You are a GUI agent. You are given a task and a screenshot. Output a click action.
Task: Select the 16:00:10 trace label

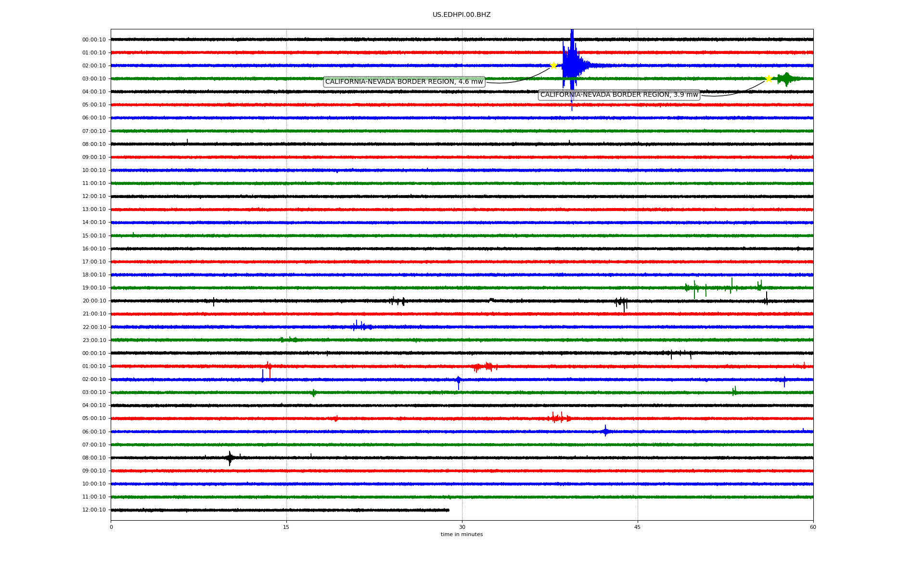click(x=94, y=249)
